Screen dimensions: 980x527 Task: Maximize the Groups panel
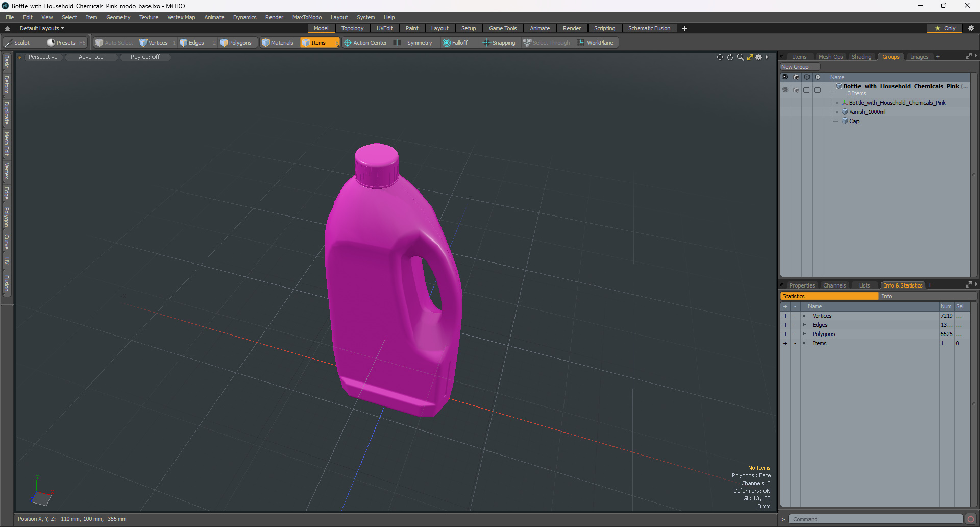click(968, 56)
